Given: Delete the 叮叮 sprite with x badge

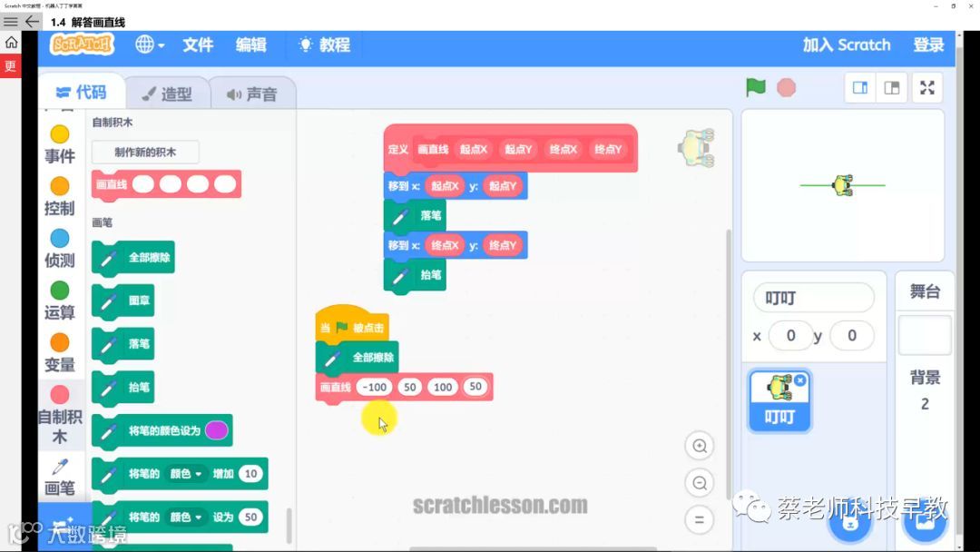Looking at the screenshot, I should 800,380.
